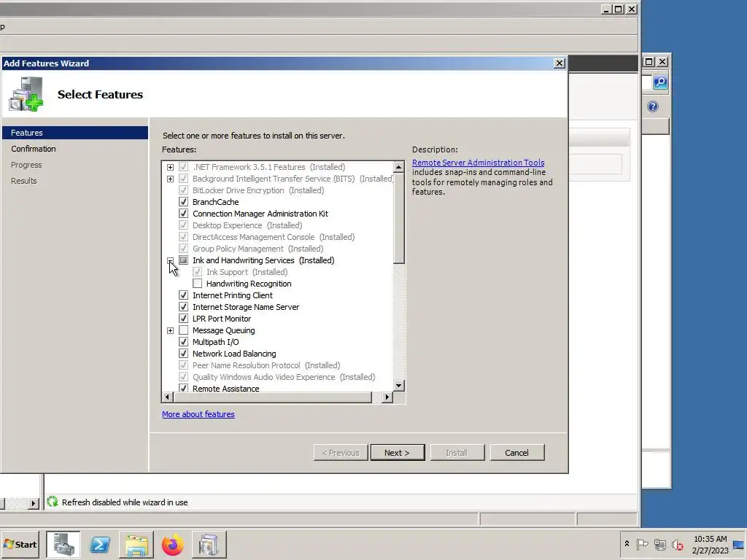Collapse Ink and Handwriting Services node

coord(170,260)
